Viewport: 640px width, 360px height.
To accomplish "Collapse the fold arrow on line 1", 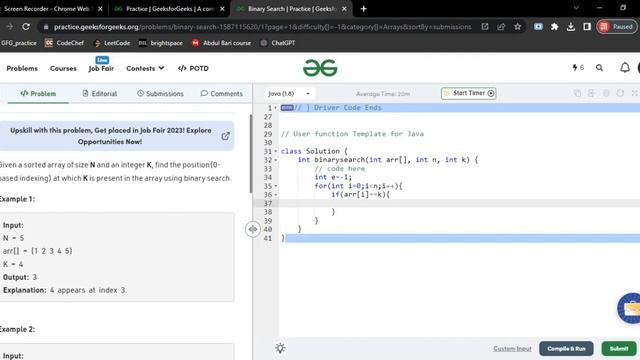I will point(276,108).
